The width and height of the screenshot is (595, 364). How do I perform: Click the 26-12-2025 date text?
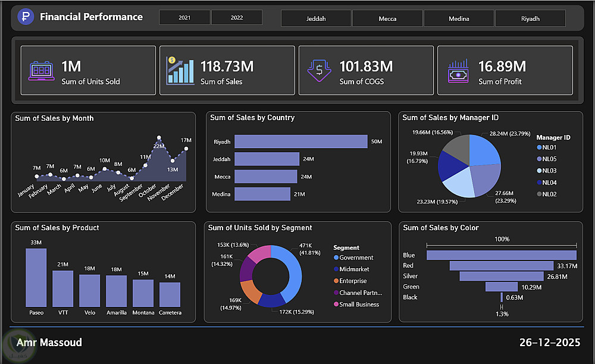tap(549, 343)
